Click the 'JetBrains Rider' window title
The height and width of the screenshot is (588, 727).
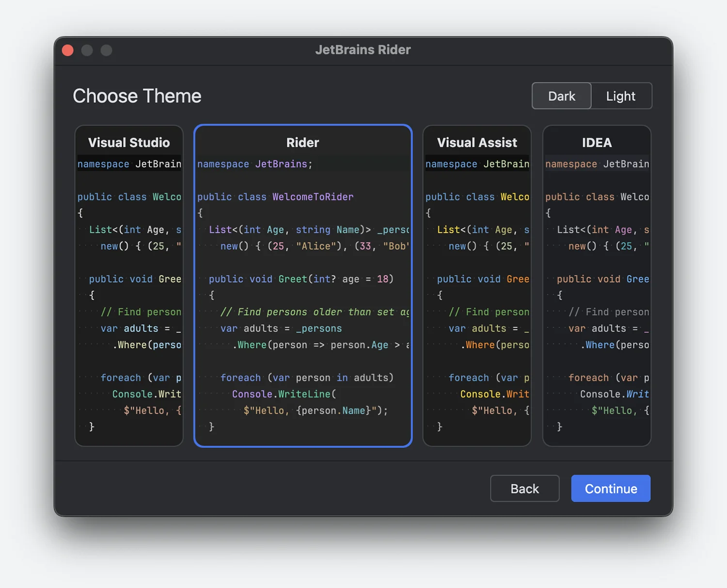point(363,49)
